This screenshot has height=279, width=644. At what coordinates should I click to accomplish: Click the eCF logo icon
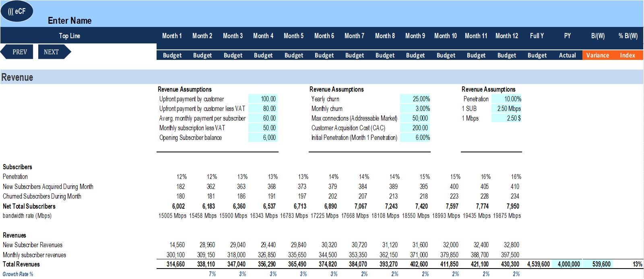17,11
